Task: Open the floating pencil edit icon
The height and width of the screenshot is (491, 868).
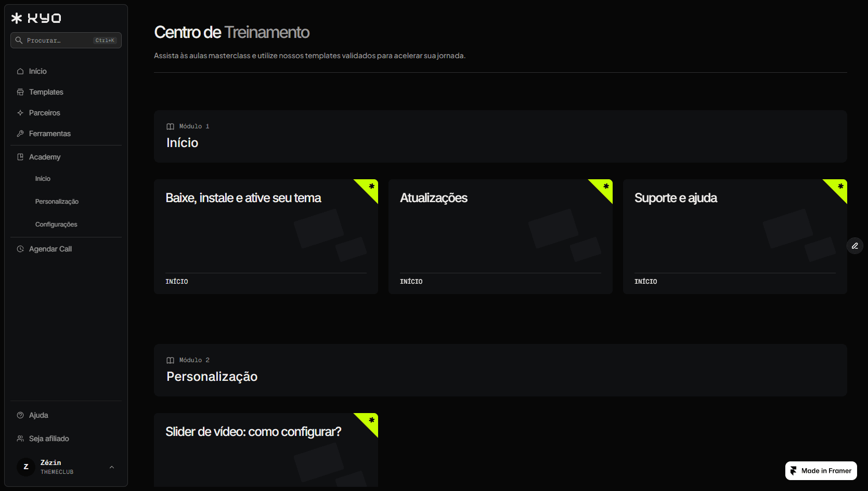Action: 855,246
